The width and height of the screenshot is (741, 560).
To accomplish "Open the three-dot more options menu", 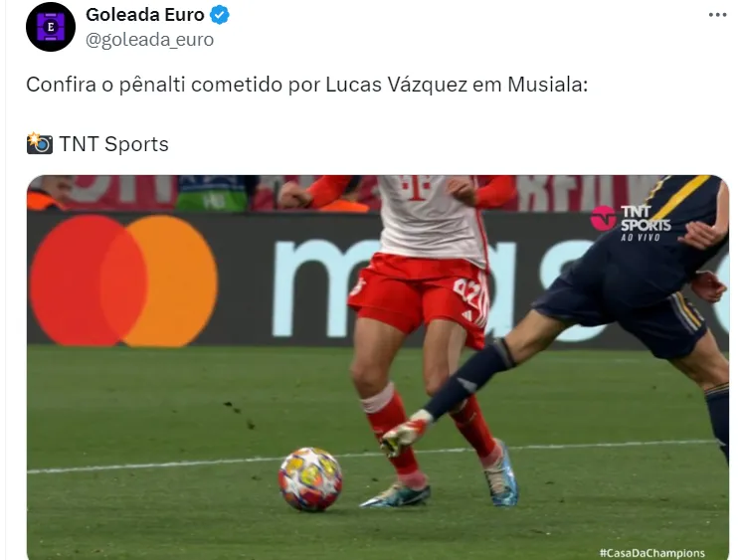I will point(717,15).
